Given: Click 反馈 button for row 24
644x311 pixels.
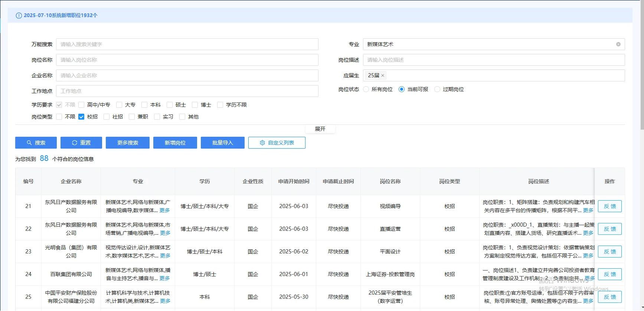Looking at the screenshot, I should tap(610, 274).
